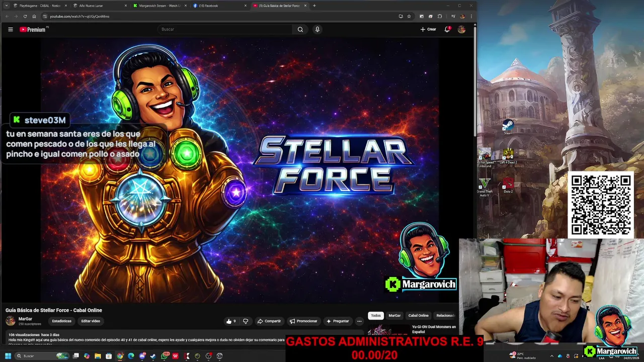Select the Cabal Online filter chip

pyautogui.click(x=418, y=315)
